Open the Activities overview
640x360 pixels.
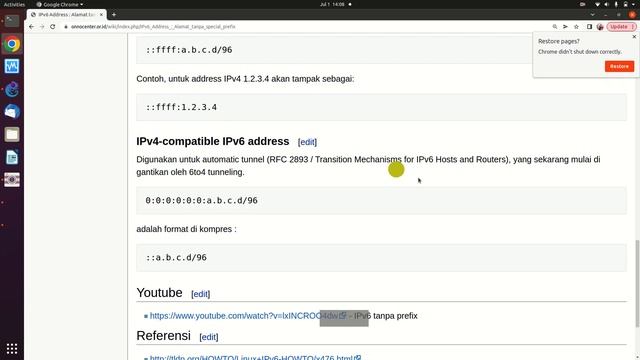(x=14, y=4)
